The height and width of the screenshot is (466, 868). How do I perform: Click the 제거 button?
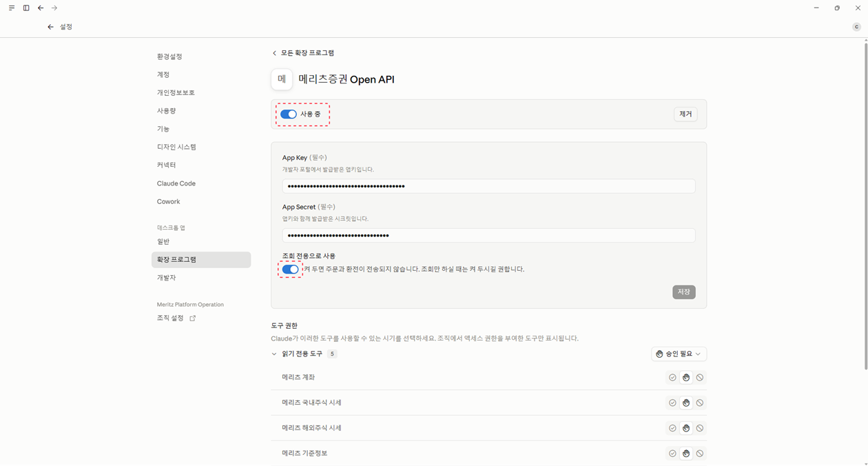pos(685,114)
